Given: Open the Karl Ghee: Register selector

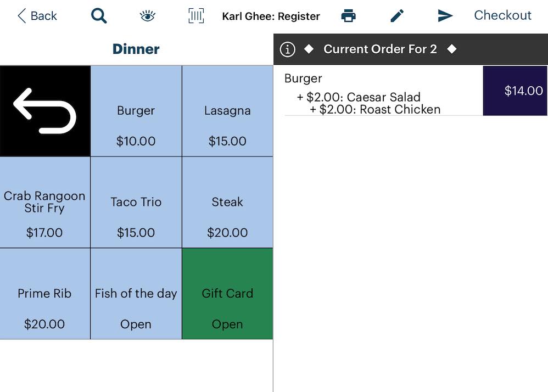Looking at the screenshot, I should tap(271, 16).
